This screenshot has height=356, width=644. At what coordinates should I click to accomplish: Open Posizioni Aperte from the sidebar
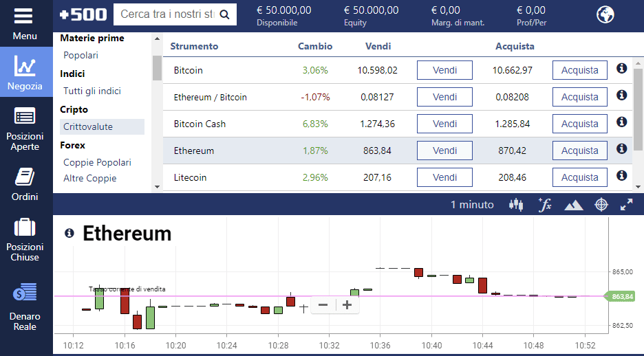pyautogui.click(x=25, y=129)
